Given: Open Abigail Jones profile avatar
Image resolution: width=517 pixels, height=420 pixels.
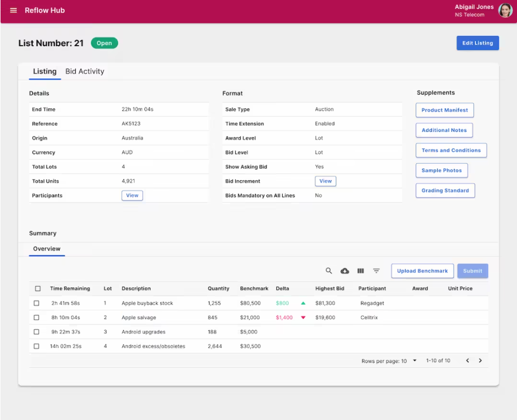Looking at the screenshot, I should [505, 10].
